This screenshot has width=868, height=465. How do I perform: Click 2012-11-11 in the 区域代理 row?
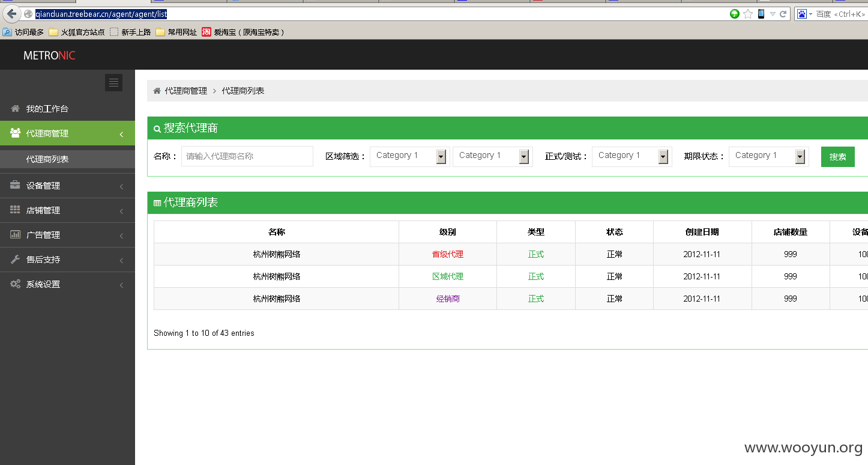pos(702,276)
